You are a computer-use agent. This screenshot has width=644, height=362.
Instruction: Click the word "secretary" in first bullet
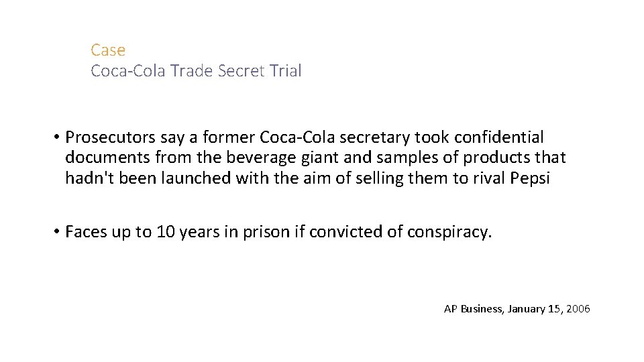[x=378, y=137]
